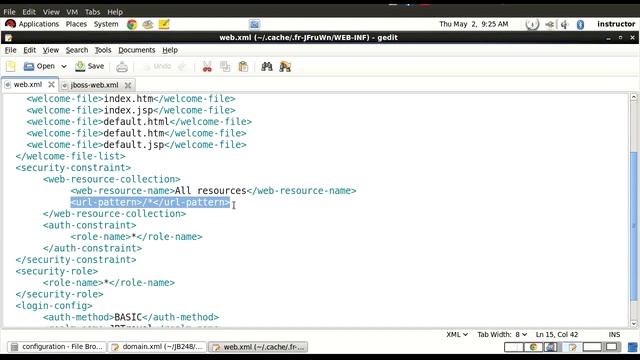Viewport: 640px width, 360px height.
Task: Click the Redo arrow icon
Action: (182, 66)
